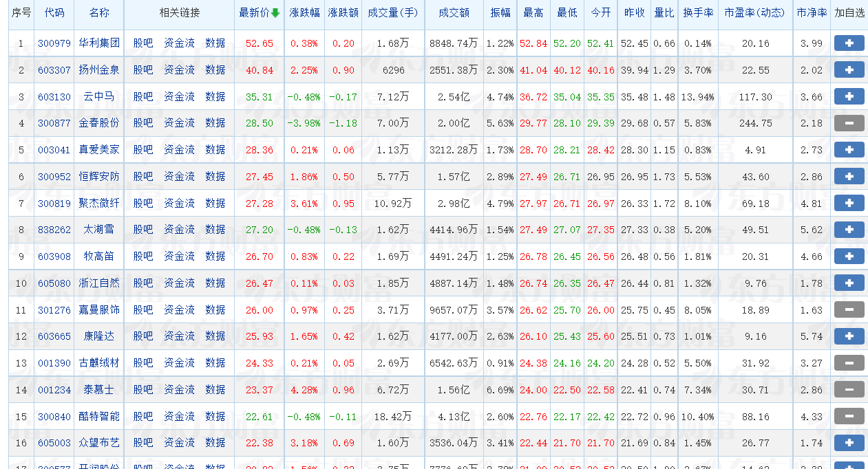Sort by 振幅 column header
Viewport: 868px width, 469px height.
(x=500, y=13)
